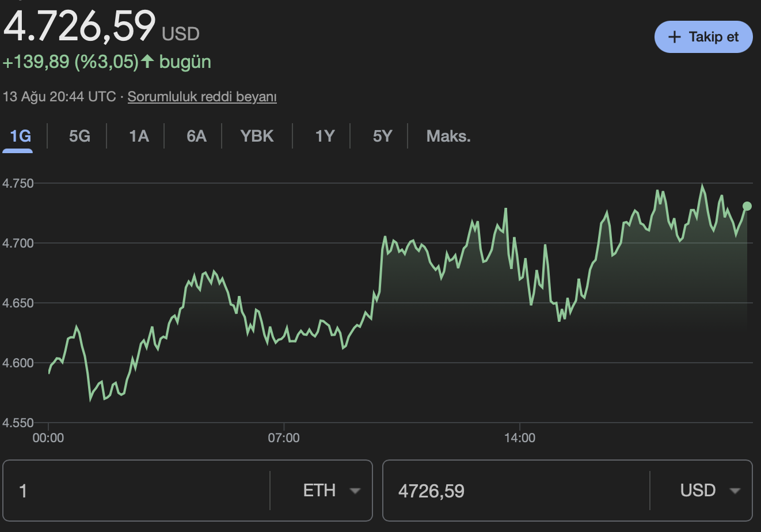
Task: Open the USD currency dropdown
Action: (709, 491)
